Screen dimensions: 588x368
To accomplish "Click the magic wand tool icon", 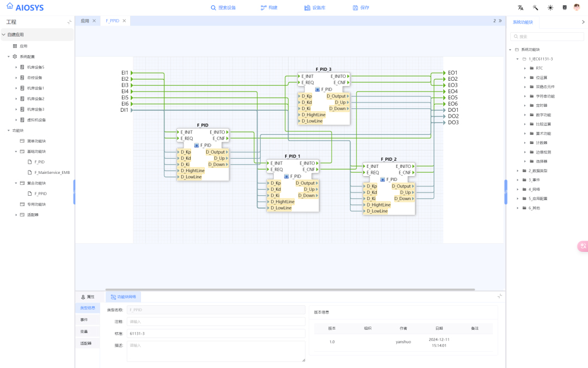I will (x=535, y=8).
